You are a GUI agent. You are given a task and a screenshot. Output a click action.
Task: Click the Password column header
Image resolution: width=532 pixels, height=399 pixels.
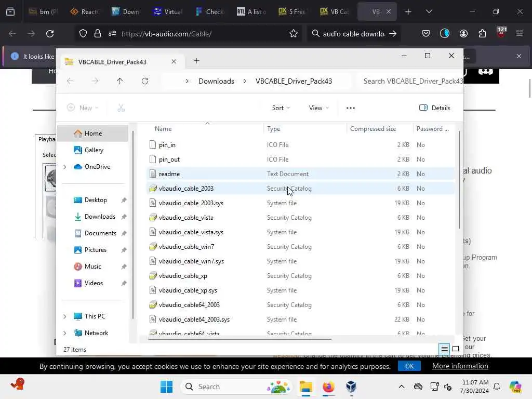pyautogui.click(x=433, y=129)
